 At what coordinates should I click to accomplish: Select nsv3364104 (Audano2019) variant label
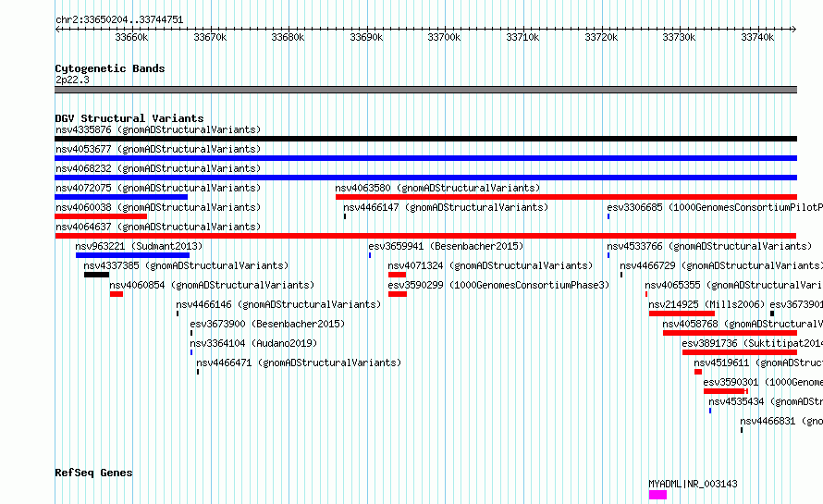coord(253,343)
